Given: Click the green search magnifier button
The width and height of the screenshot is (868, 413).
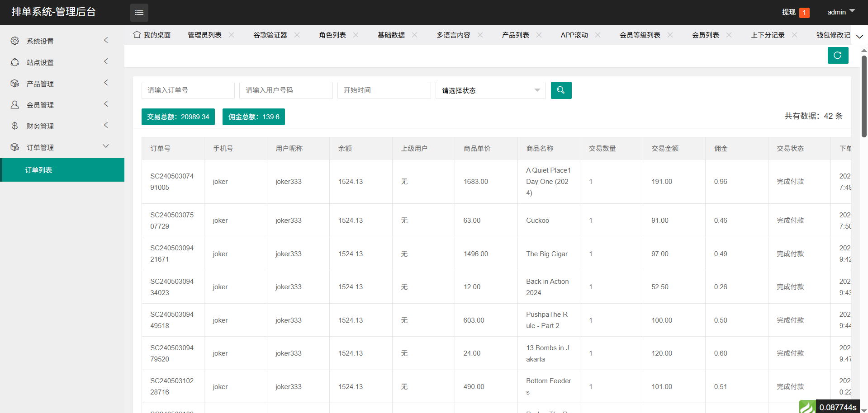Looking at the screenshot, I should click(x=561, y=90).
